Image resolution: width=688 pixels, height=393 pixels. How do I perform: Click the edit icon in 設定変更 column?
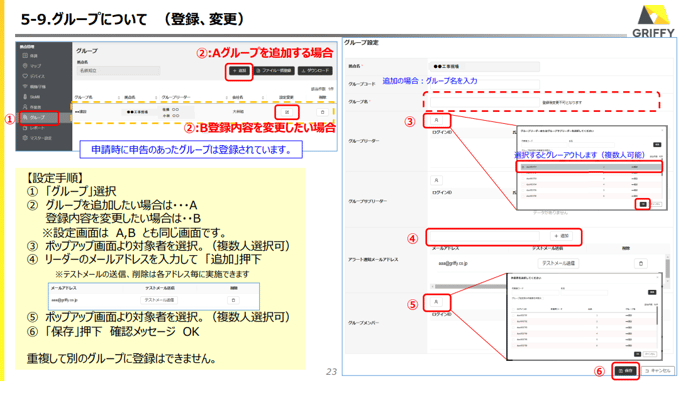pos(287,112)
